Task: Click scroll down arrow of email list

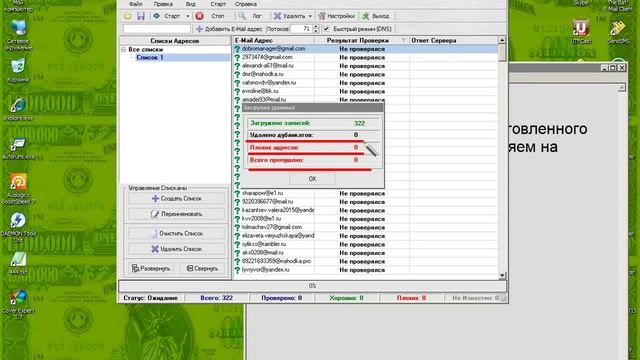Action: coord(502,276)
